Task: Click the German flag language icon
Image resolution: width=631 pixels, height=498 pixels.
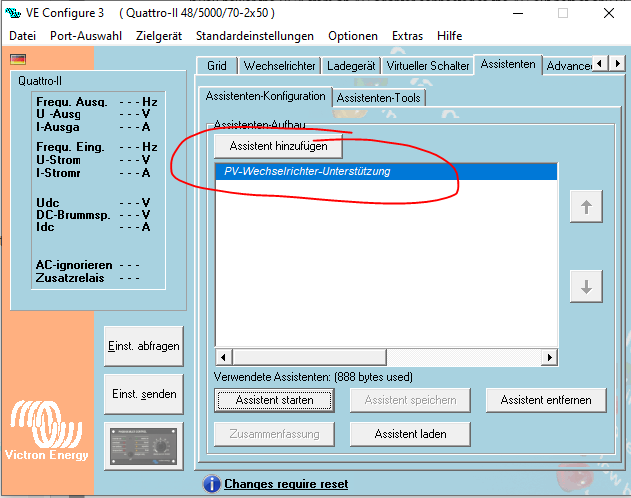Action: (18, 59)
